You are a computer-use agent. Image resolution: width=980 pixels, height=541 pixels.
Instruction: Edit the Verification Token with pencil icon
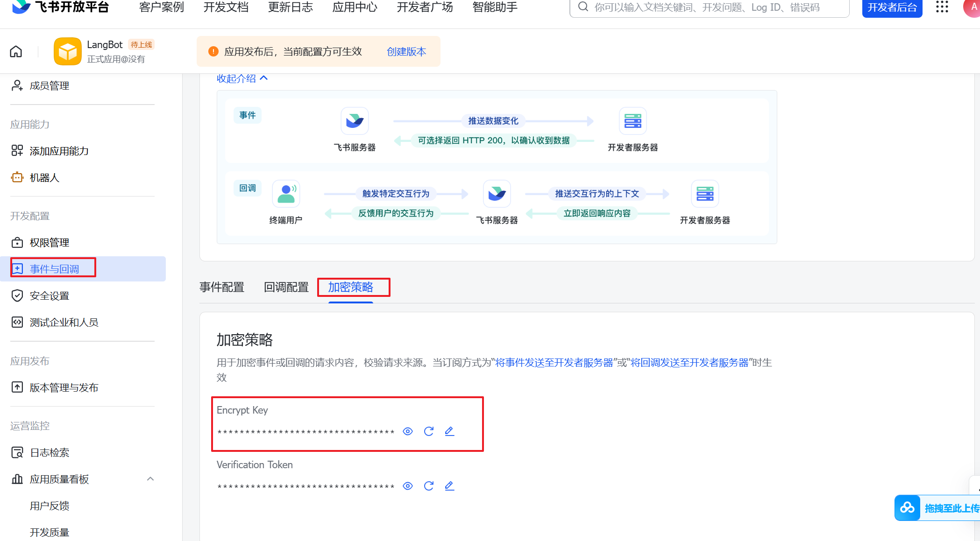pos(449,486)
